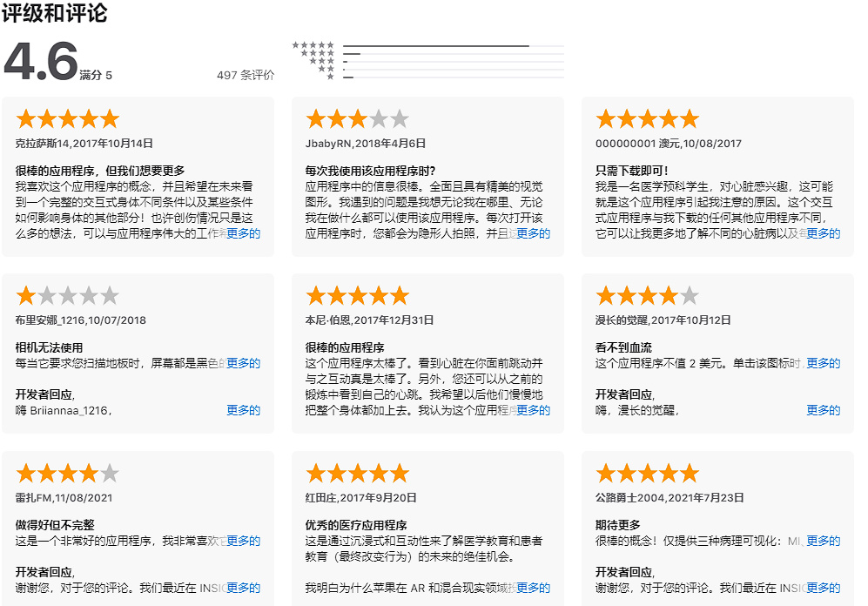The height and width of the screenshot is (606, 868).
Task: Expand 克拉萨斯14's review with 更多的
Action: click(x=243, y=233)
